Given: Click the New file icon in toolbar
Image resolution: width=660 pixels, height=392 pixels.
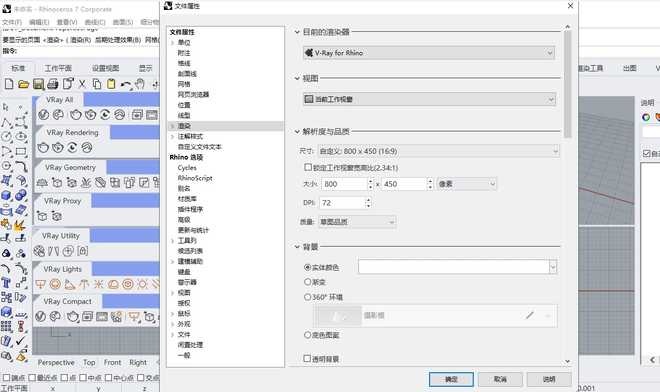Looking at the screenshot, I should coord(9,84).
